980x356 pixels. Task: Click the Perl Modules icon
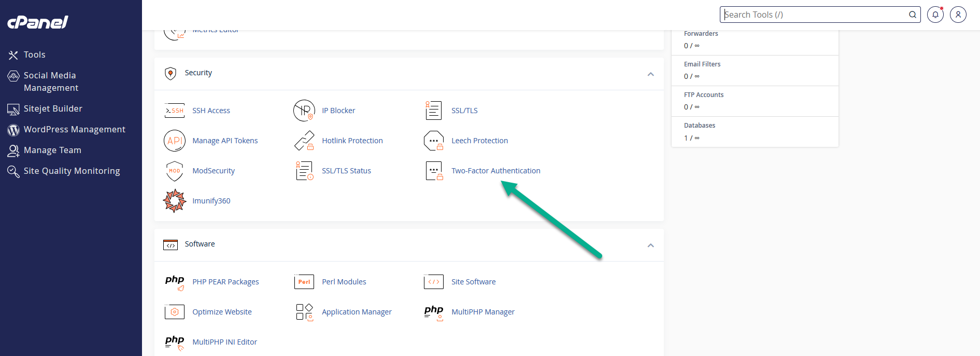[304, 282]
